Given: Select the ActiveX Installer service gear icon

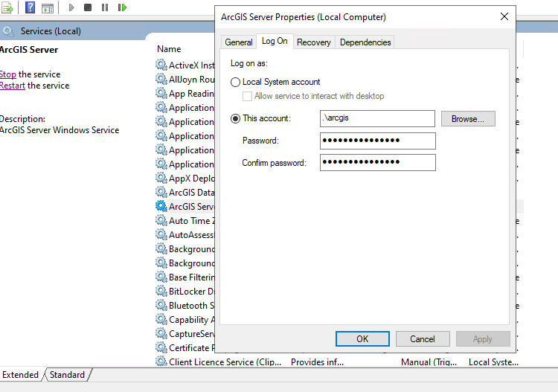Looking at the screenshot, I should click(161, 65).
